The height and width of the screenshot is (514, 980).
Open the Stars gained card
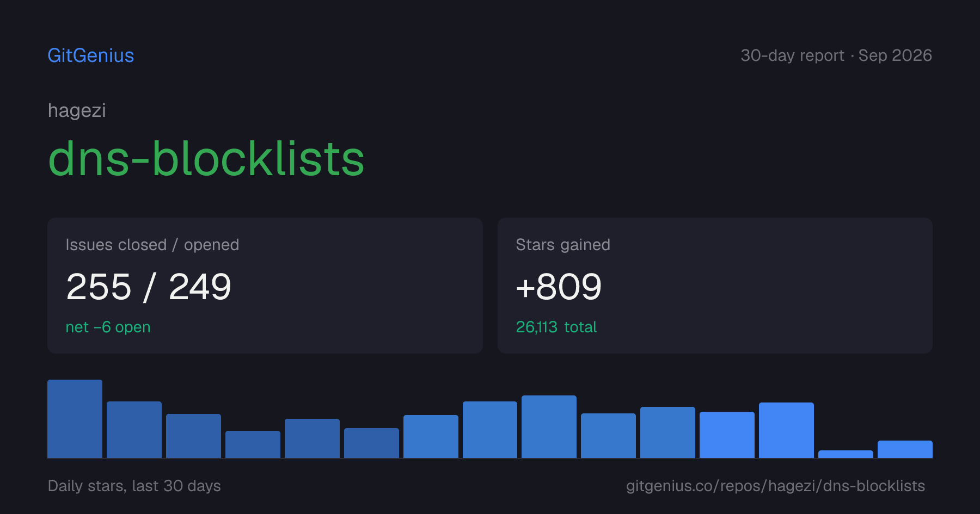pos(715,286)
